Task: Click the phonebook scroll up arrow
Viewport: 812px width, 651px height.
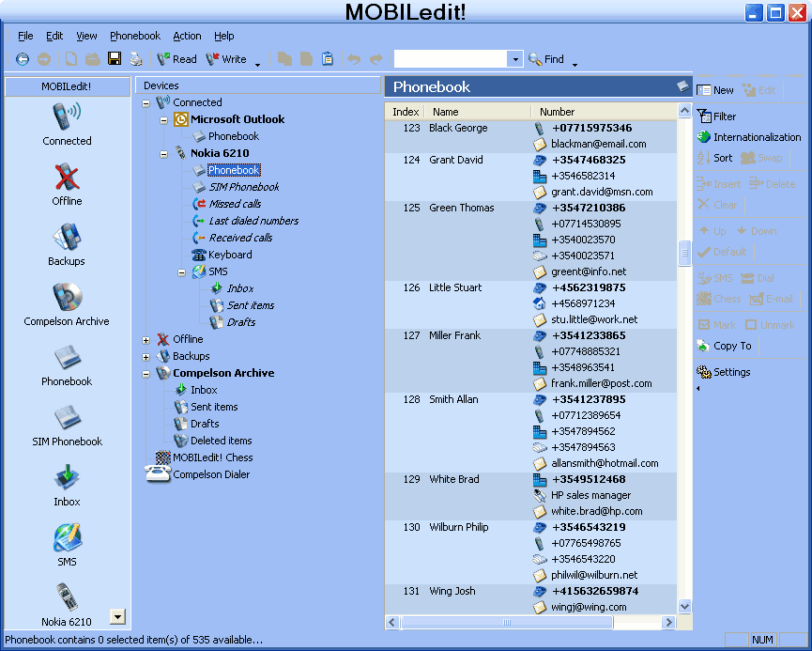Action: [x=684, y=111]
